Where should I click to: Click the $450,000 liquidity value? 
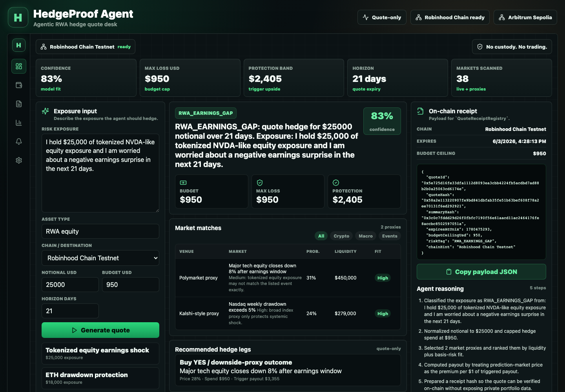[346, 278]
